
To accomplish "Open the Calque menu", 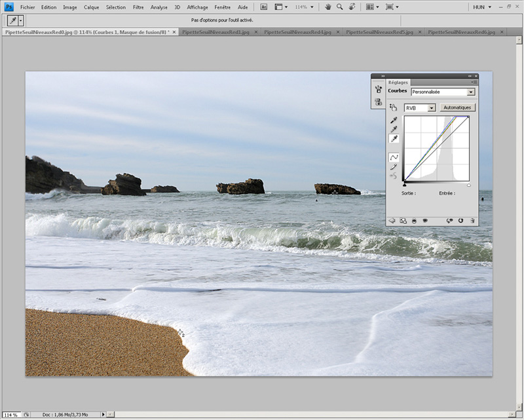I will [92, 7].
